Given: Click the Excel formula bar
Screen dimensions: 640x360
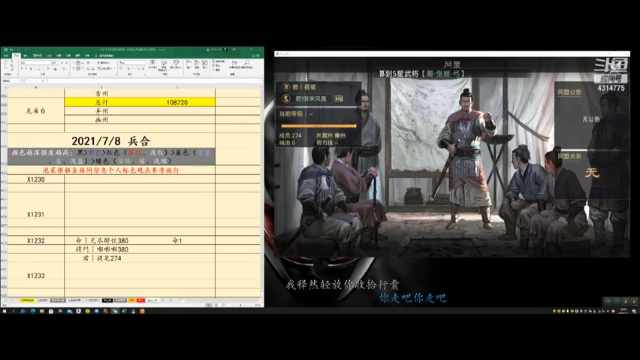Looking at the screenshot, I should [x=154, y=81].
